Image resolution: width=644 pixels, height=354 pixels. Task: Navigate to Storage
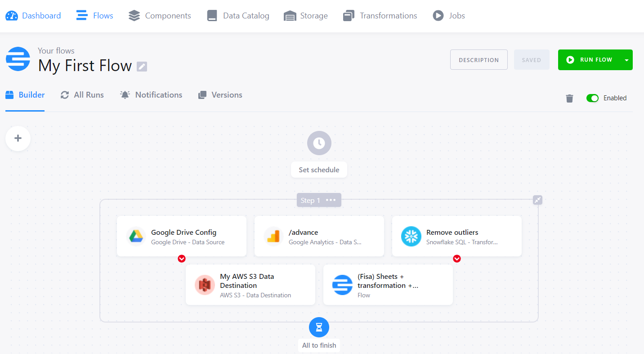306,16
